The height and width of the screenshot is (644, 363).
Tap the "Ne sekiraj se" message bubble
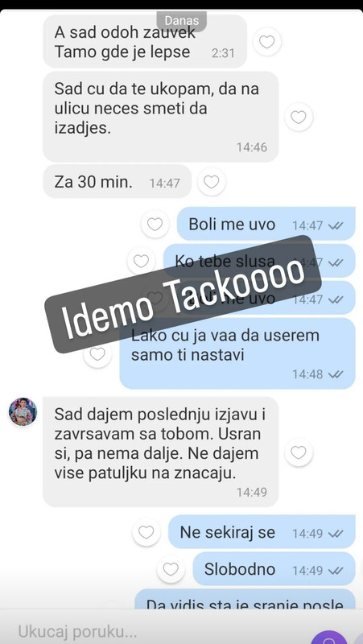point(262,532)
